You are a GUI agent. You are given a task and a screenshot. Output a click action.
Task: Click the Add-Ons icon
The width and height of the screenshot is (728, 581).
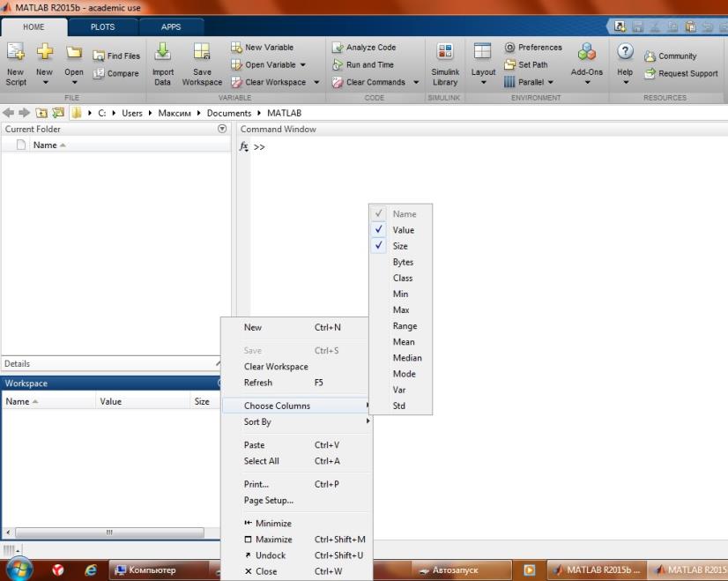587,51
